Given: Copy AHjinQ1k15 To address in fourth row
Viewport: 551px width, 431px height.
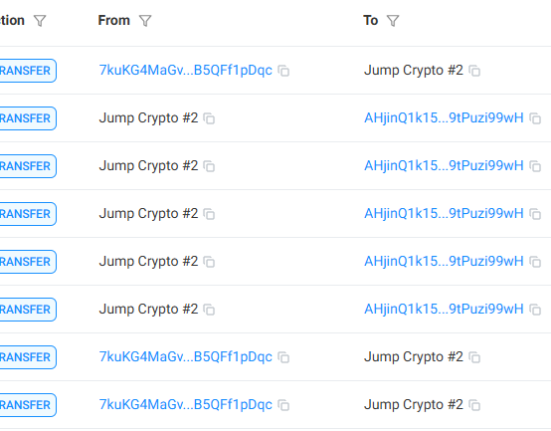Looking at the screenshot, I should [535, 214].
